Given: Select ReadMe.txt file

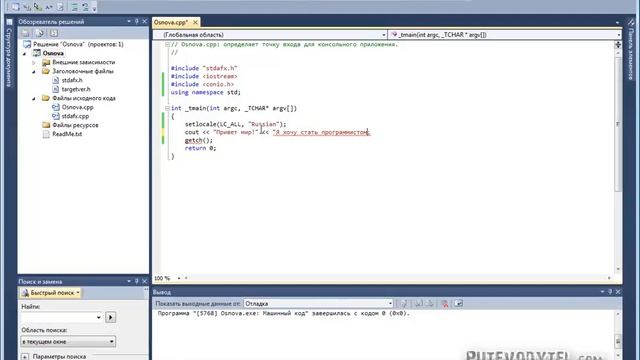Looking at the screenshot, I should point(62,134).
